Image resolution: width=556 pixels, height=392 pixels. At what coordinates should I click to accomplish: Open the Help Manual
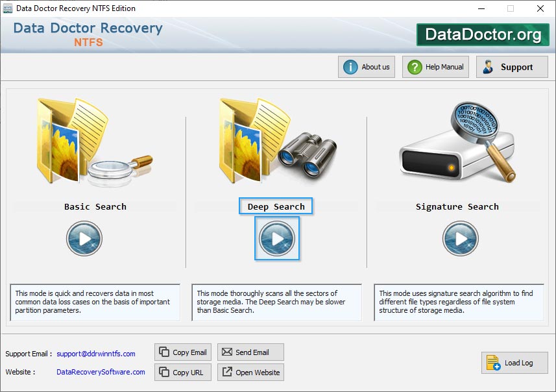(x=435, y=67)
